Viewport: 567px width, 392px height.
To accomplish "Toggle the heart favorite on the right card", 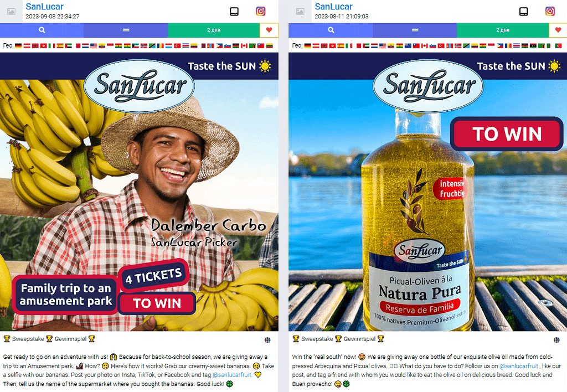I will (558, 30).
